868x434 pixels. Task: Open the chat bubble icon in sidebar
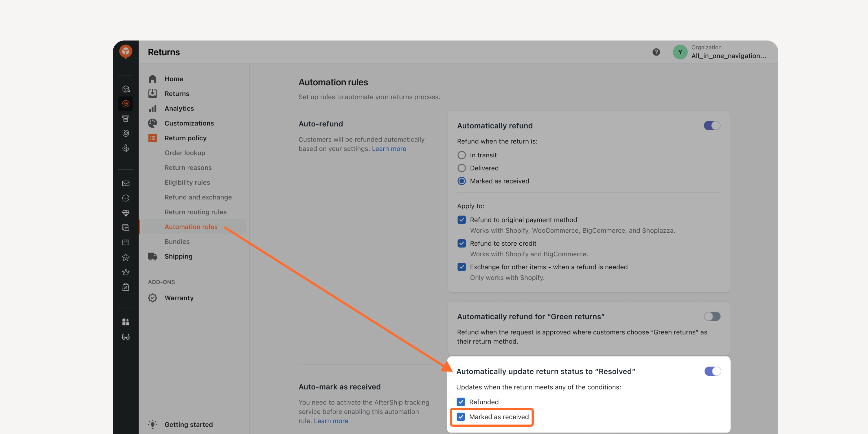click(x=126, y=198)
